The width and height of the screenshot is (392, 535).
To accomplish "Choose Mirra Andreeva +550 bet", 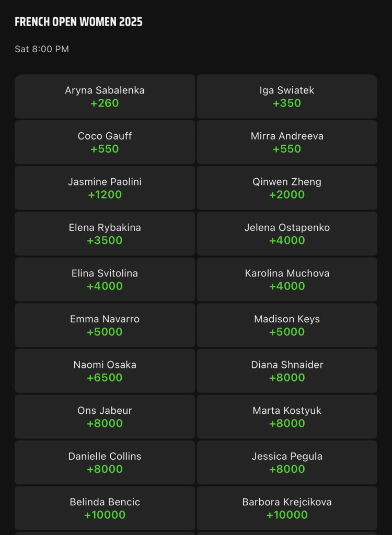I will point(287,142).
